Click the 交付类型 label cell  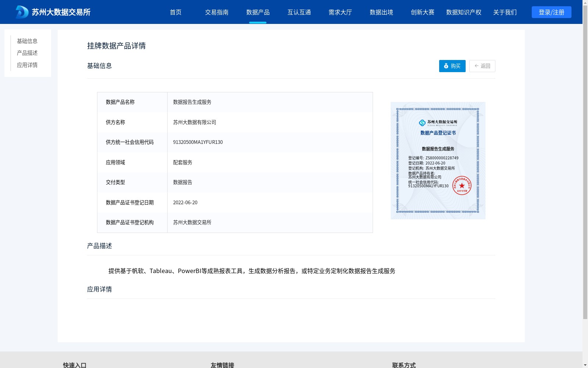[132, 182]
